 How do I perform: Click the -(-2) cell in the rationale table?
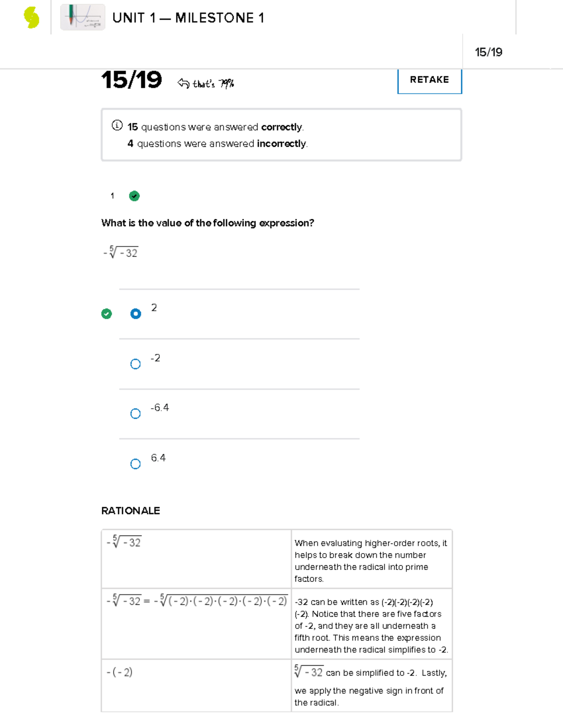[x=120, y=672]
